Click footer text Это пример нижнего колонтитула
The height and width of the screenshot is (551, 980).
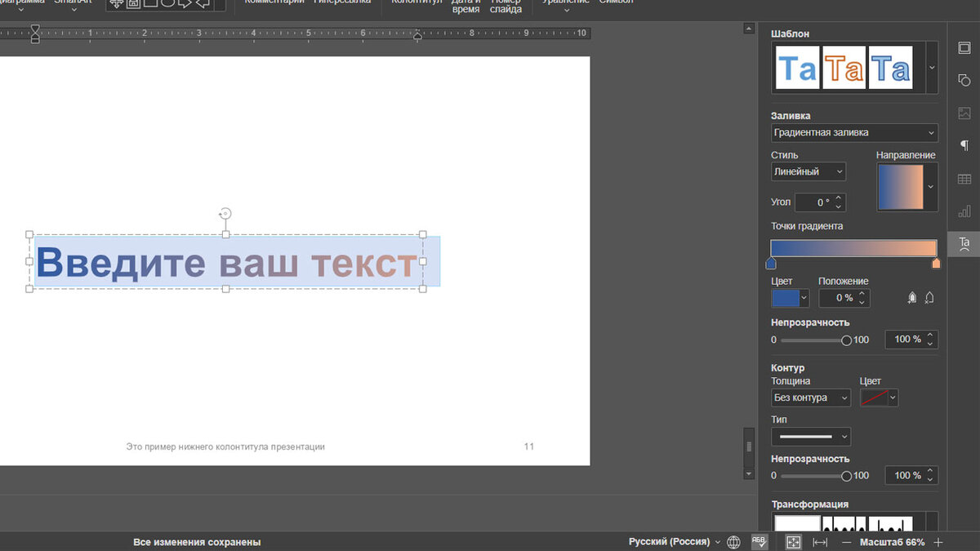[225, 447]
